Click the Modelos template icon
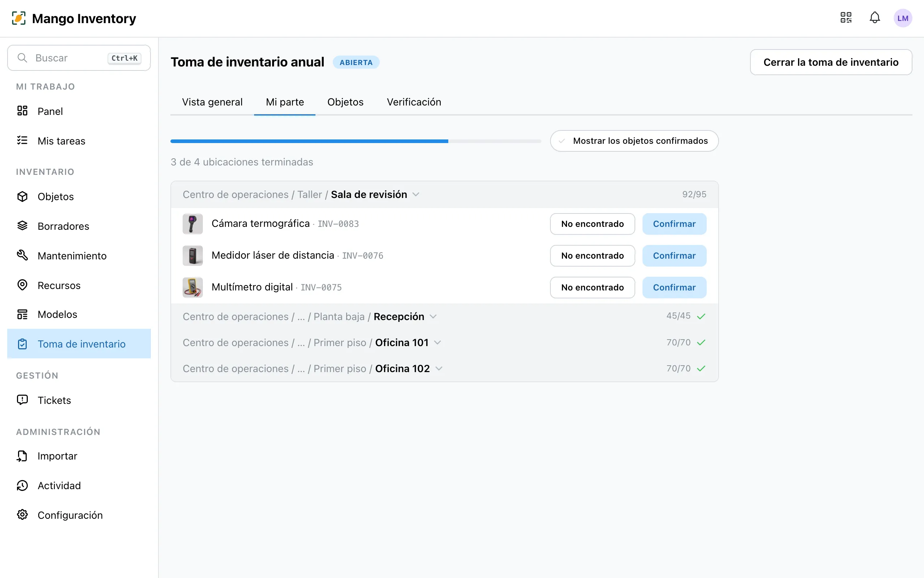The width and height of the screenshot is (924, 578). [22, 314]
